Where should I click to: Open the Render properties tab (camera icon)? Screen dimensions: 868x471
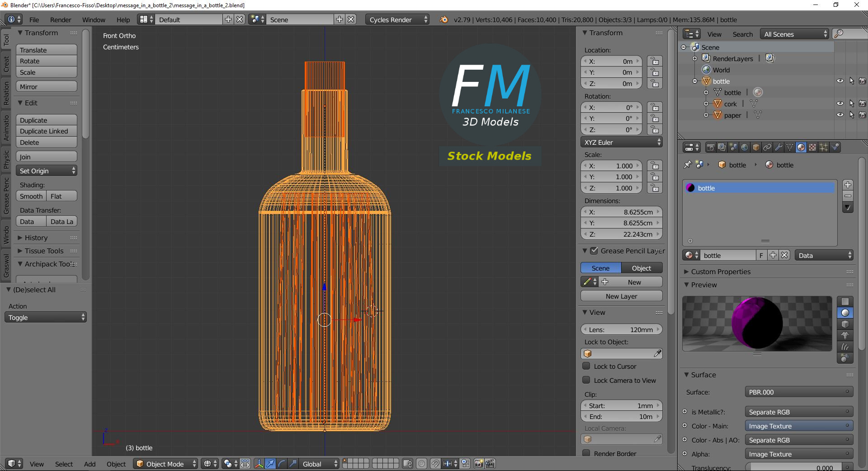(711, 147)
